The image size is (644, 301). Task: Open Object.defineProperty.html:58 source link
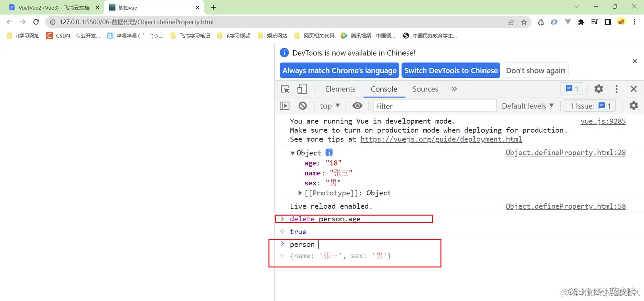point(566,206)
